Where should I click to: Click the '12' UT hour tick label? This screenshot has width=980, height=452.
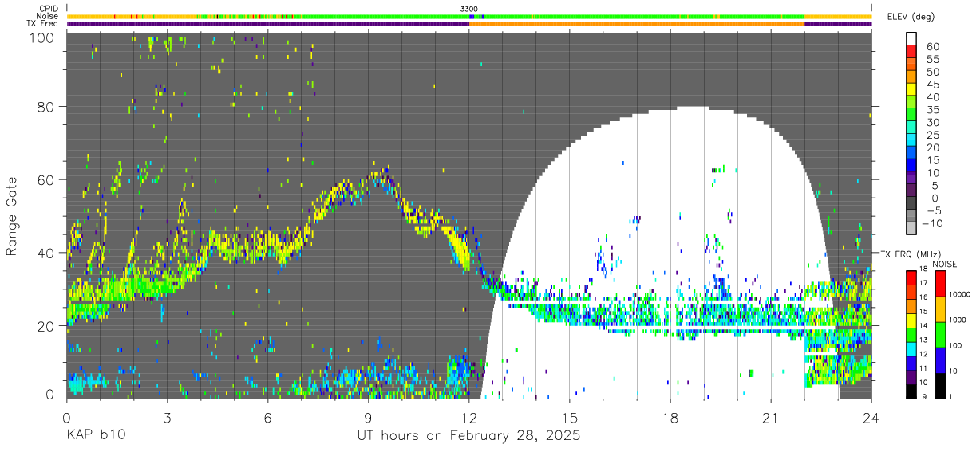(x=469, y=417)
